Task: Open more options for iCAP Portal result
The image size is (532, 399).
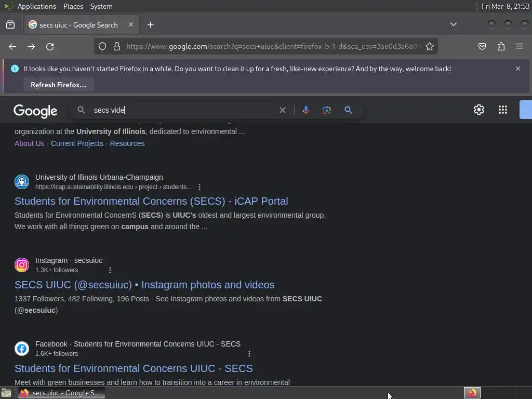Action: 199,187
